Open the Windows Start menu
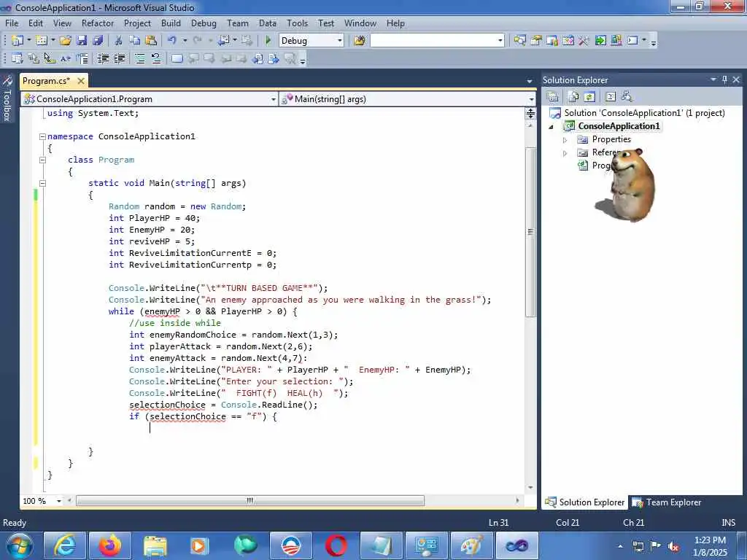Image resolution: width=747 pixels, height=560 pixels. click(x=19, y=545)
